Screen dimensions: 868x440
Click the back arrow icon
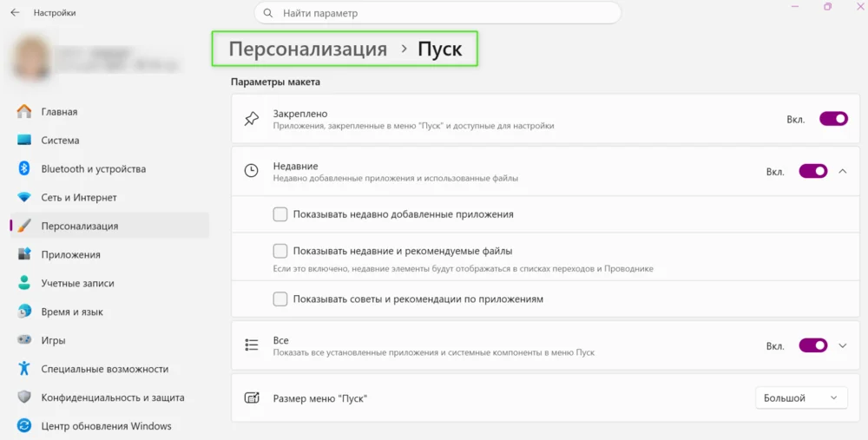coord(15,12)
